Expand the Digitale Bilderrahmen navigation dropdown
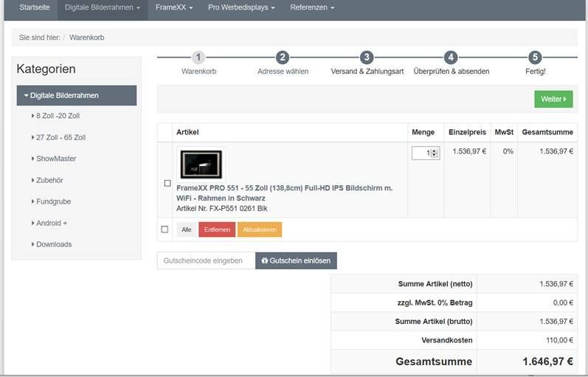The width and height of the screenshot is (588, 377). (x=103, y=7)
